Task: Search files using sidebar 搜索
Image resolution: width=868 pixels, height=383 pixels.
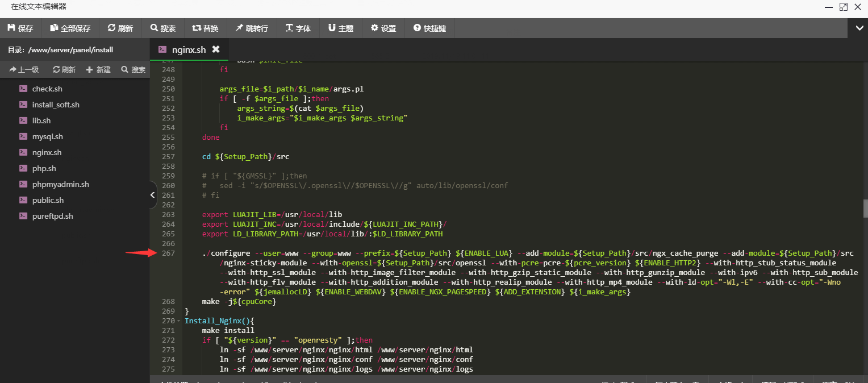Action: (x=133, y=69)
